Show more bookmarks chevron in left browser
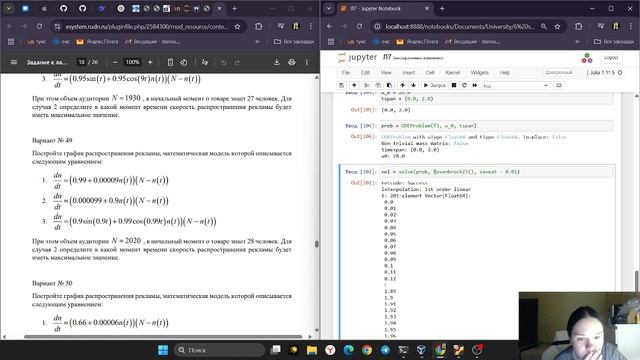Screen dimensions: 640x360 pos(257,42)
